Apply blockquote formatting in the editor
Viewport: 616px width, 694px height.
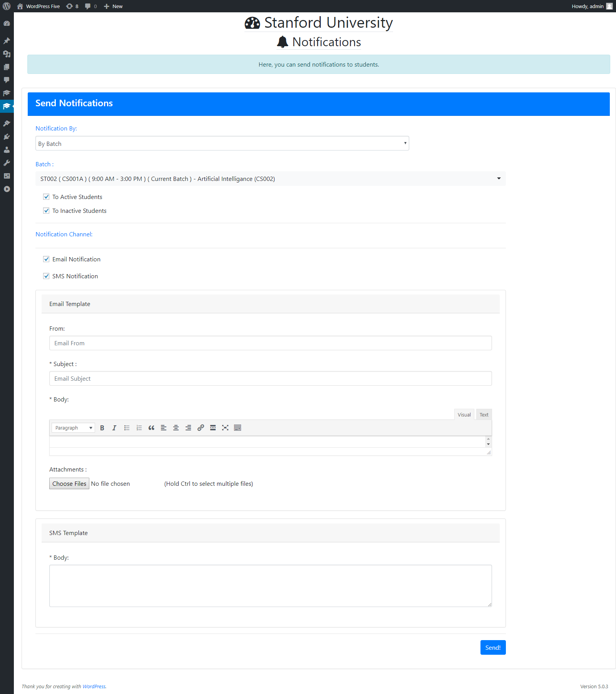[x=151, y=428]
